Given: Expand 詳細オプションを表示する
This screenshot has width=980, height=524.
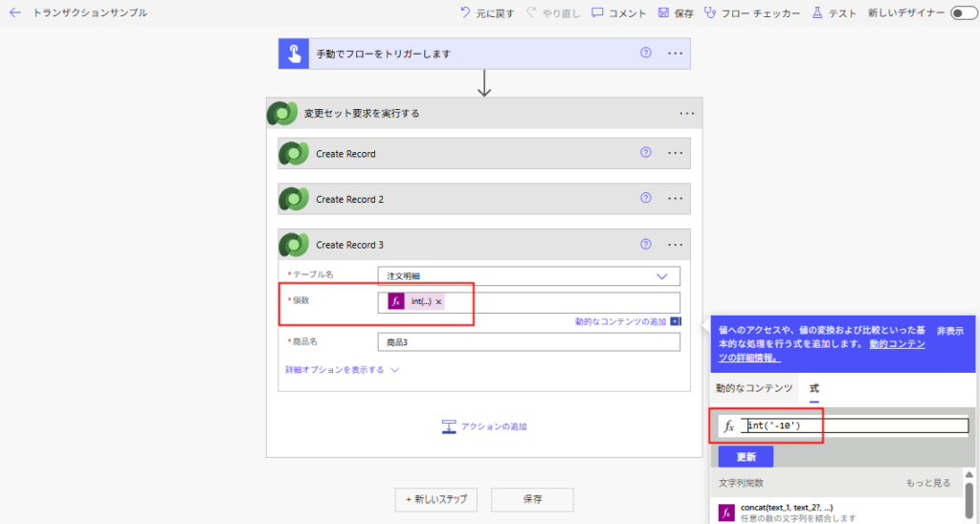Looking at the screenshot, I should [341, 370].
